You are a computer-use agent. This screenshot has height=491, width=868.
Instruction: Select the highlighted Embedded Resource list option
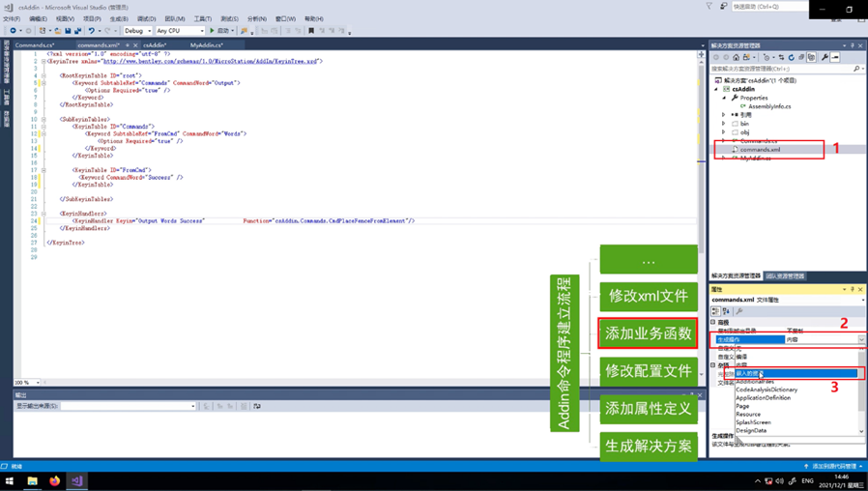(x=796, y=374)
